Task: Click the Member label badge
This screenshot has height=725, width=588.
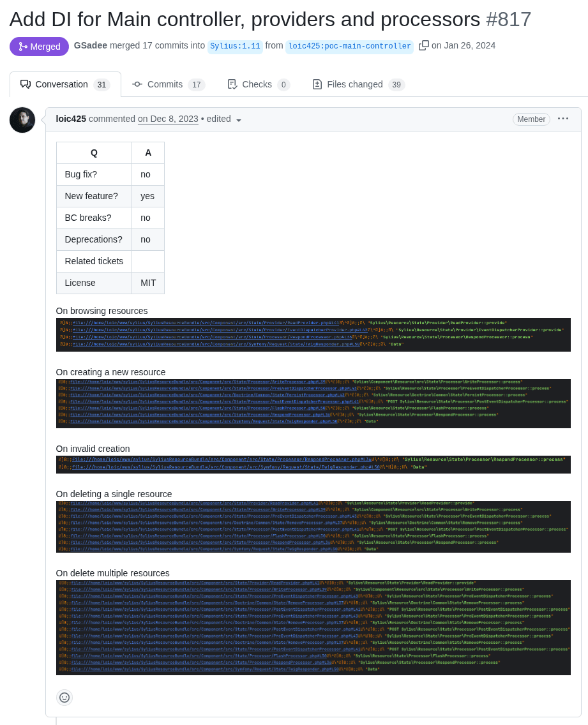Action: 531,119
